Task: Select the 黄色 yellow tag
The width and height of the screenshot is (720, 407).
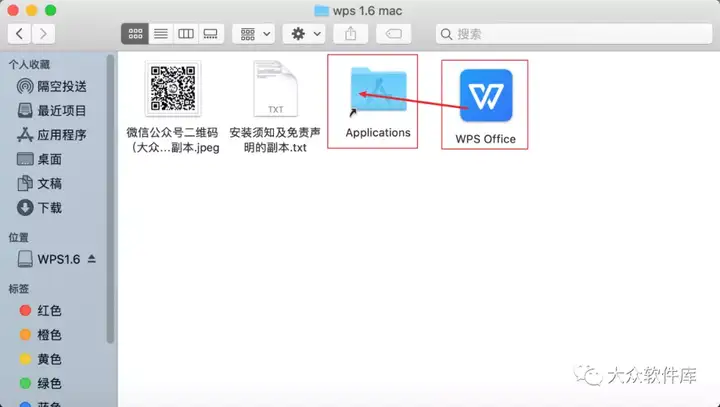Action: coord(40,359)
